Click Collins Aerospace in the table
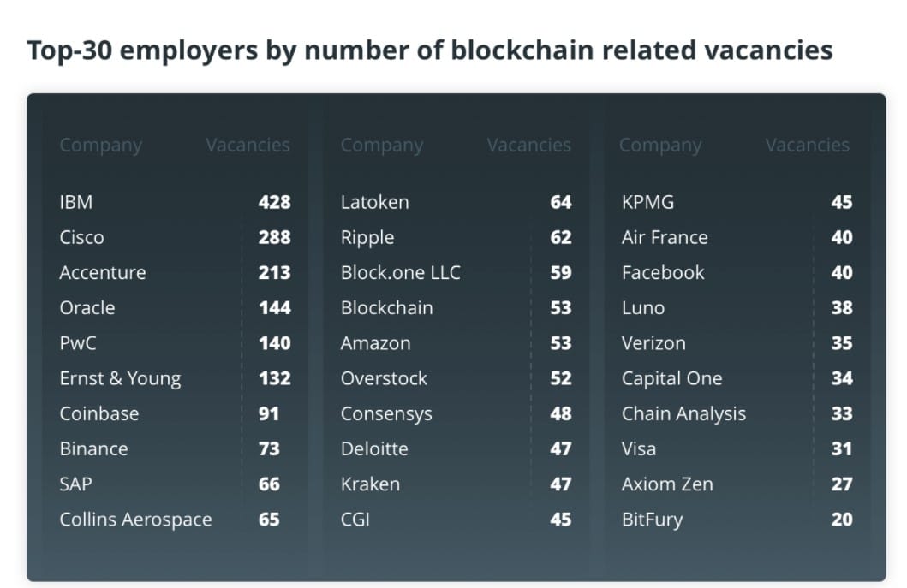The image size is (907, 588). click(135, 519)
